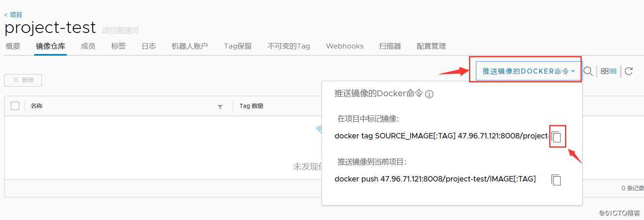Open the 配置管理 tab
Screen dimensions: 644x220
(431, 46)
